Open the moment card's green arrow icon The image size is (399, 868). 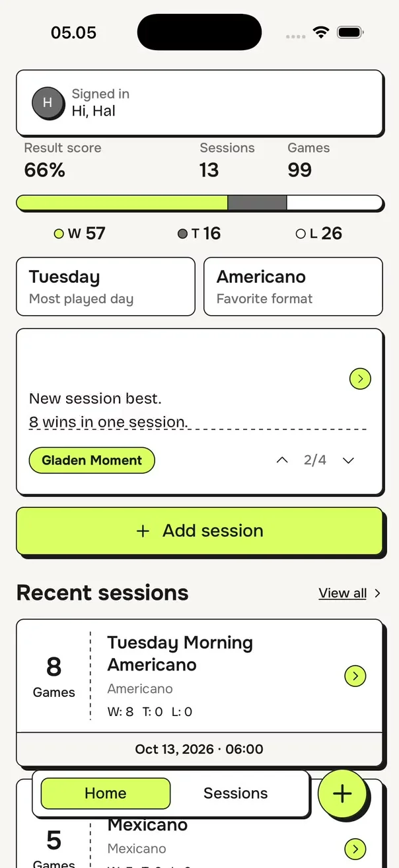click(360, 379)
